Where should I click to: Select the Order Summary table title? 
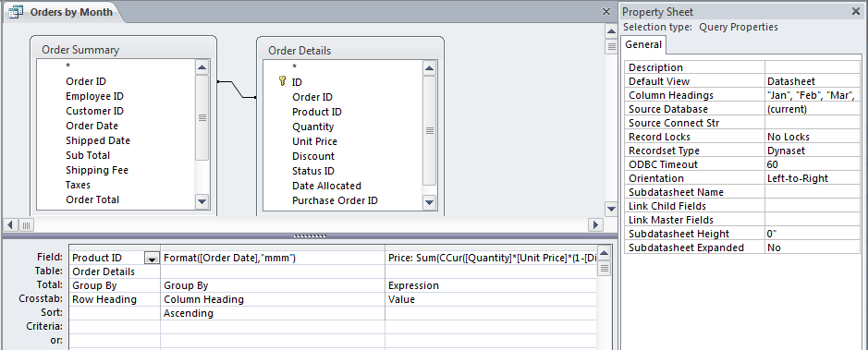click(80, 50)
